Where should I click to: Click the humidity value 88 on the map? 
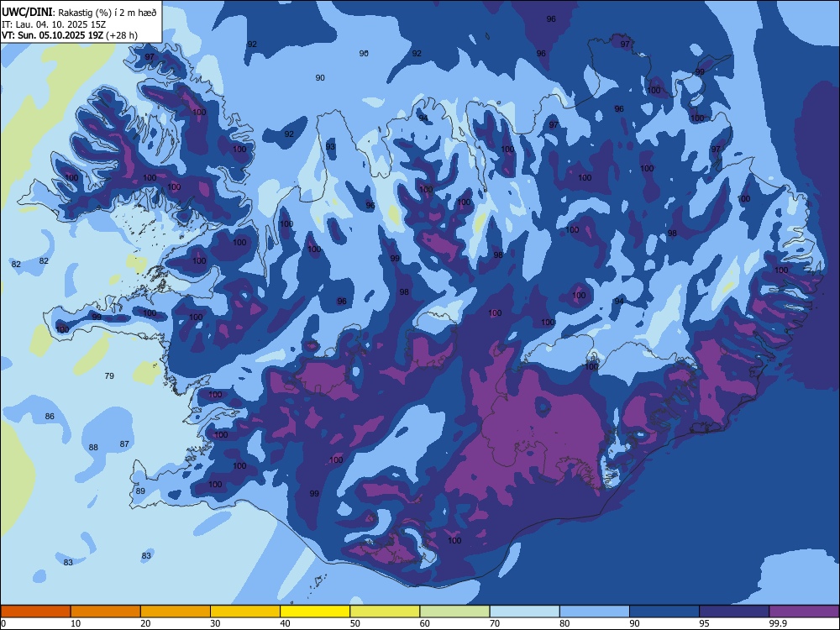pyautogui.click(x=93, y=448)
